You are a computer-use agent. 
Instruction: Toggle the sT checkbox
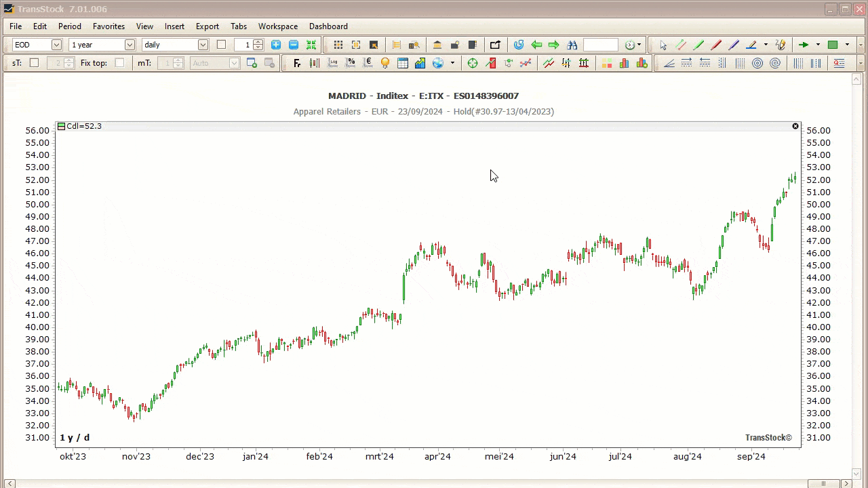pyautogui.click(x=34, y=63)
